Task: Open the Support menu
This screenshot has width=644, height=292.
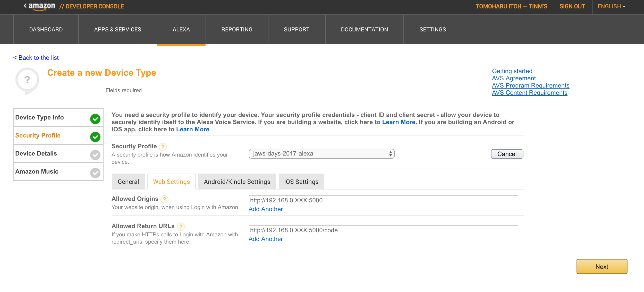Action: tap(296, 29)
